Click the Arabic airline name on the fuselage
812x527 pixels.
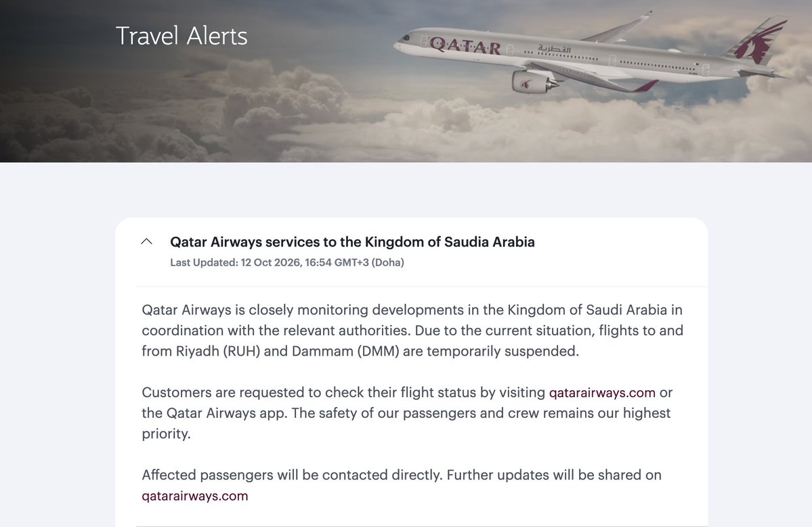point(553,49)
